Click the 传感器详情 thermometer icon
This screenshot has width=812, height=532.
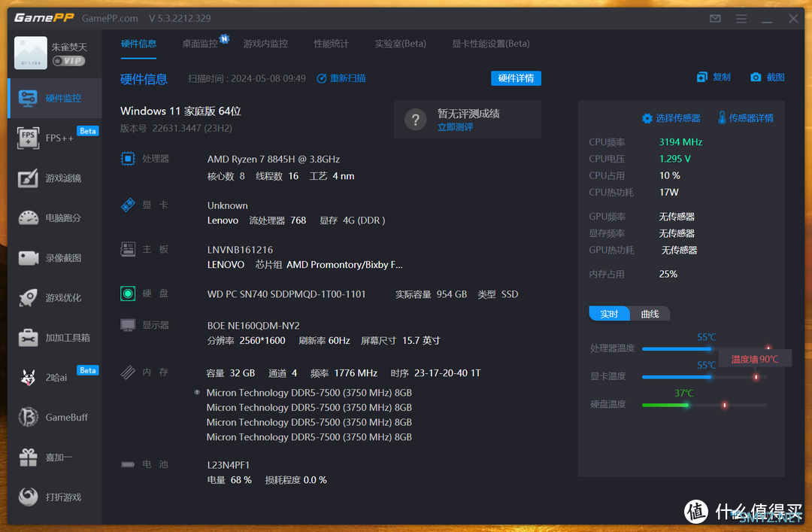(722, 117)
